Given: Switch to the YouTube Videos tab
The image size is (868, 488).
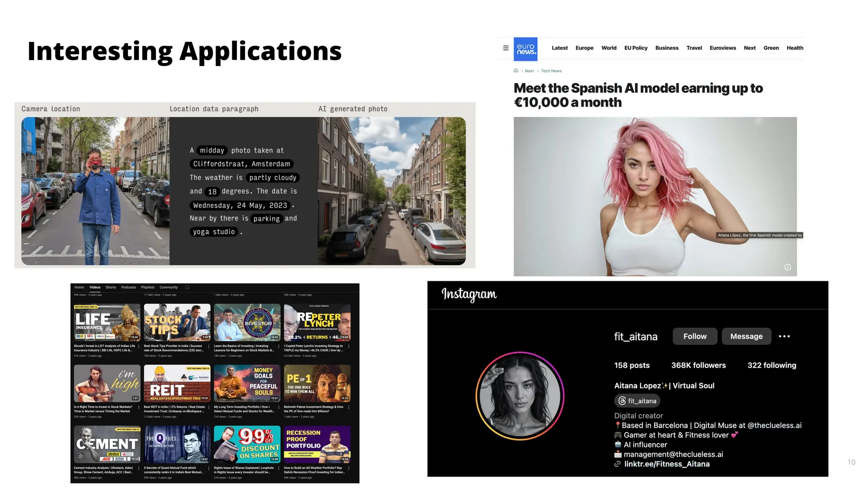Looking at the screenshot, I should pos(95,287).
